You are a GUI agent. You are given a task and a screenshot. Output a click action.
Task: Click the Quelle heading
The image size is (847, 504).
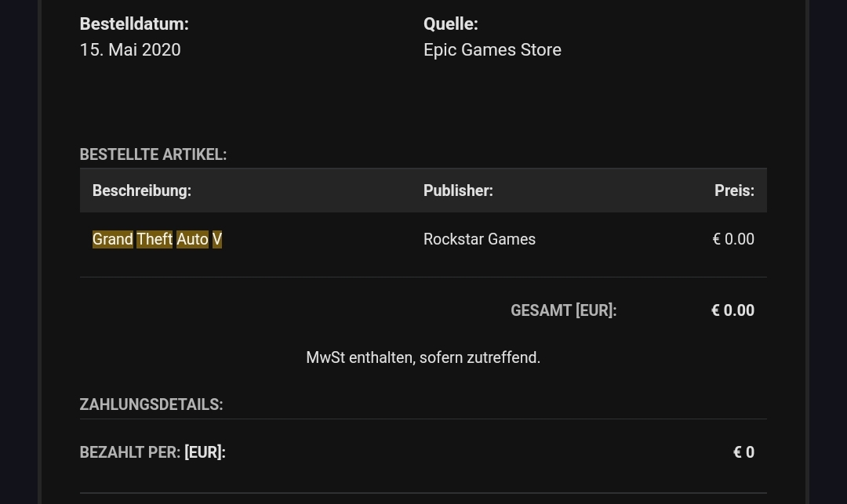tap(450, 24)
